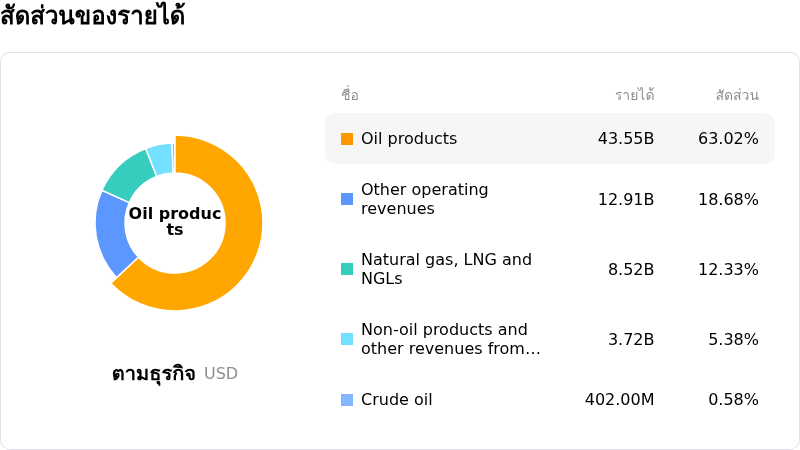The image size is (800, 450).
Task: Click the 8.52B revenue value
Action: [x=631, y=269]
